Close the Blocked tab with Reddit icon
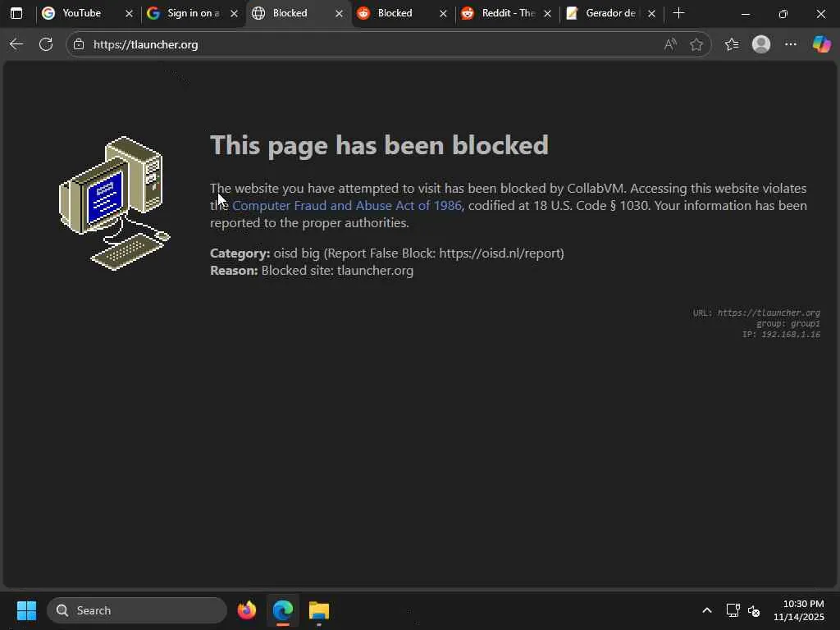This screenshot has height=630, width=840. pos(443,13)
